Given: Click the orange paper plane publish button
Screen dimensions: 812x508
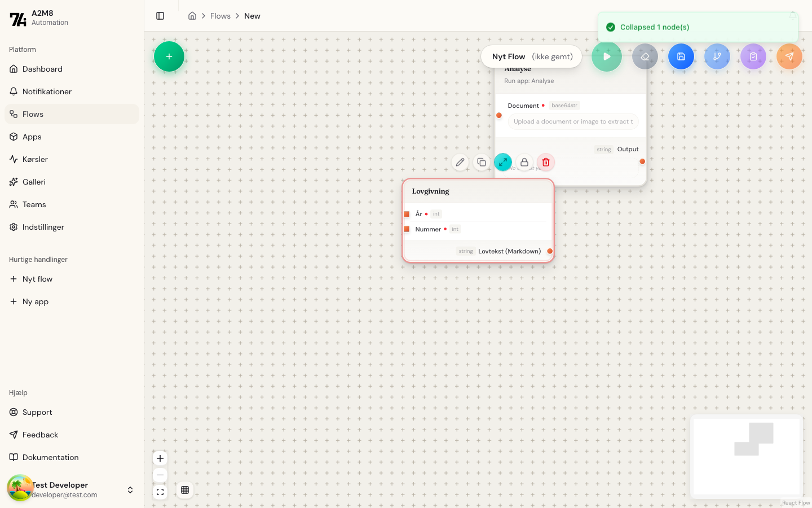Looking at the screenshot, I should (789, 56).
